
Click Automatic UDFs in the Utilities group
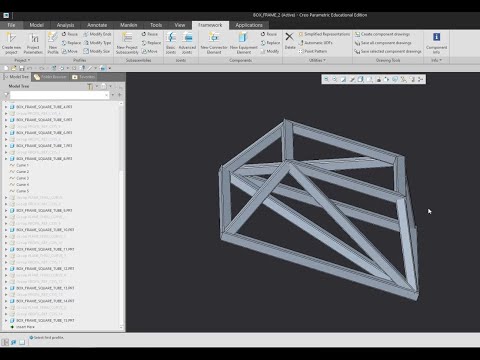pyautogui.click(x=315, y=43)
